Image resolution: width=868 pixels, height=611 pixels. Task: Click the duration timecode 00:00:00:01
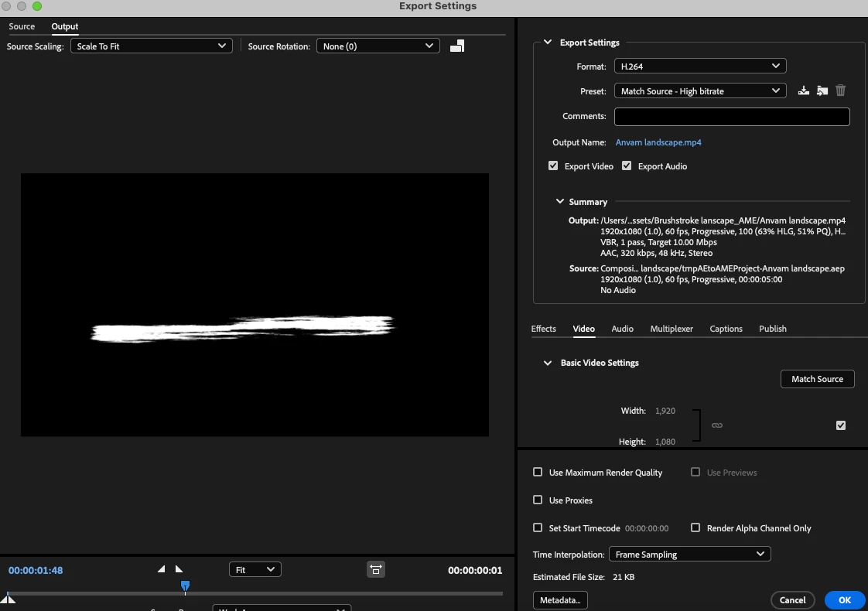[475, 570]
